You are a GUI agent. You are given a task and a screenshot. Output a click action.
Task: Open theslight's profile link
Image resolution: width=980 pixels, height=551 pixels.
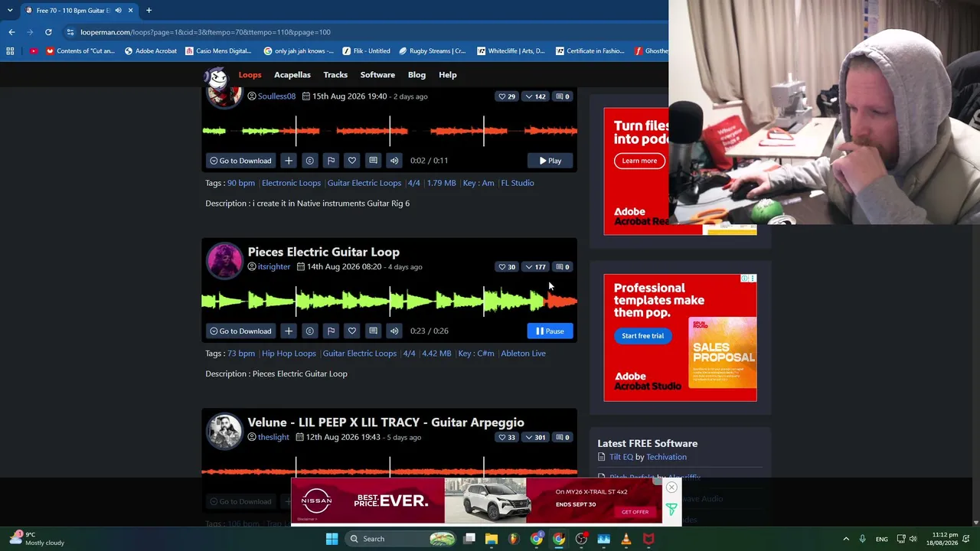coord(273,438)
